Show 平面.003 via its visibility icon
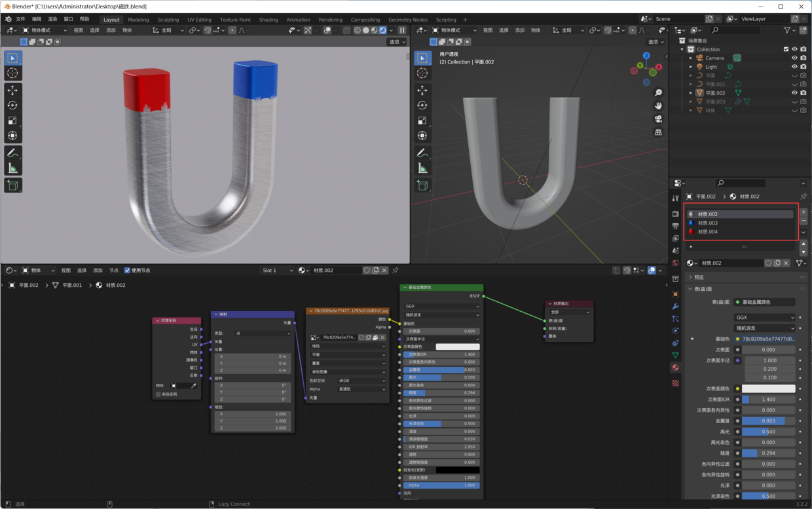The height and width of the screenshot is (509, 812). tap(794, 102)
